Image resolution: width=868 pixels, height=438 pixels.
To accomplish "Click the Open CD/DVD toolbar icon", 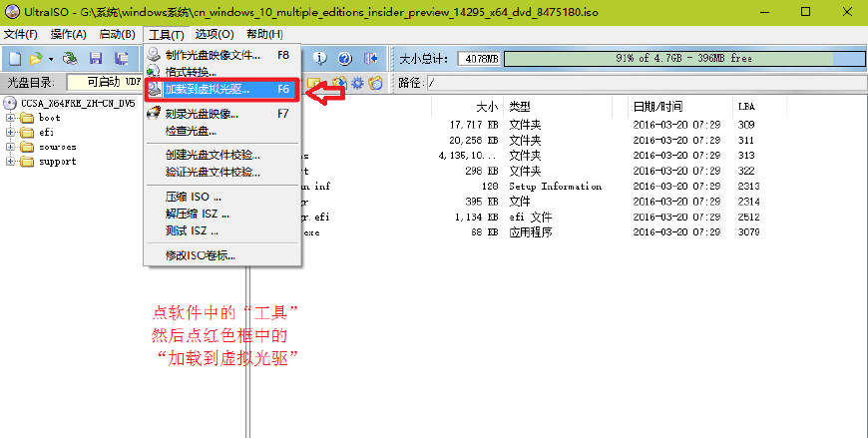I will pos(70,58).
